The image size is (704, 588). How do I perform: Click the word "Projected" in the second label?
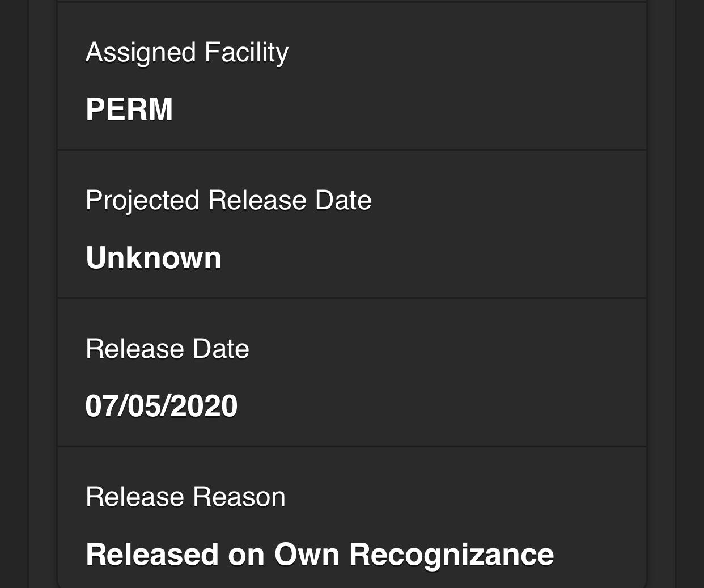click(x=142, y=200)
